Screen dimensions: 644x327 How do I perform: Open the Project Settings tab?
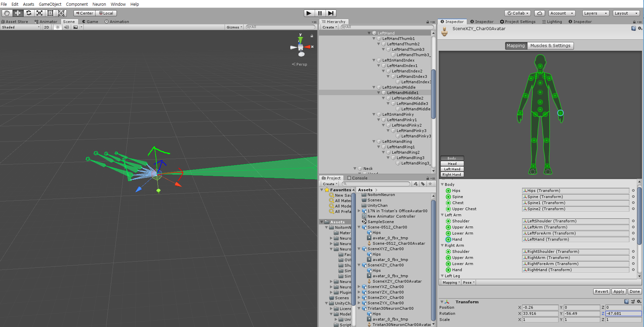[518, 22]
